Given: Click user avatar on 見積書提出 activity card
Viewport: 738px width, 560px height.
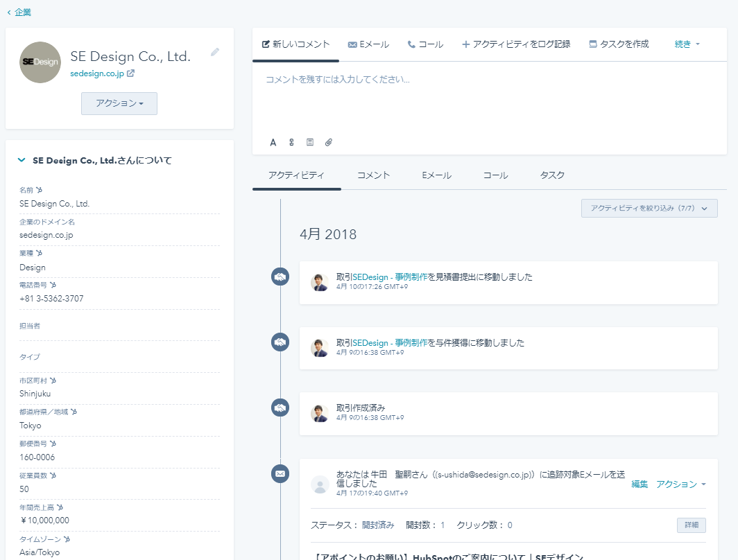Looking at the screenshot, I should 320,283.
